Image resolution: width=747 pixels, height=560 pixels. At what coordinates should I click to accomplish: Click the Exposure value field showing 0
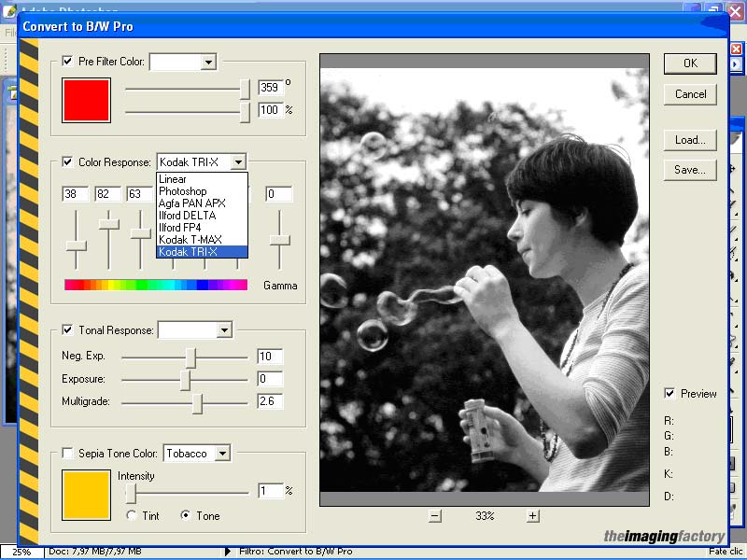[x=270, y=379]
